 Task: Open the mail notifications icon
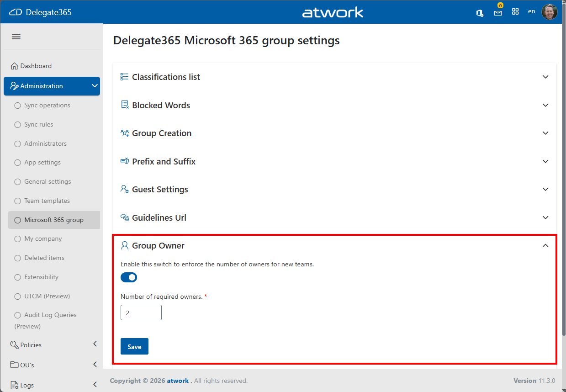[x=498, y=13]
